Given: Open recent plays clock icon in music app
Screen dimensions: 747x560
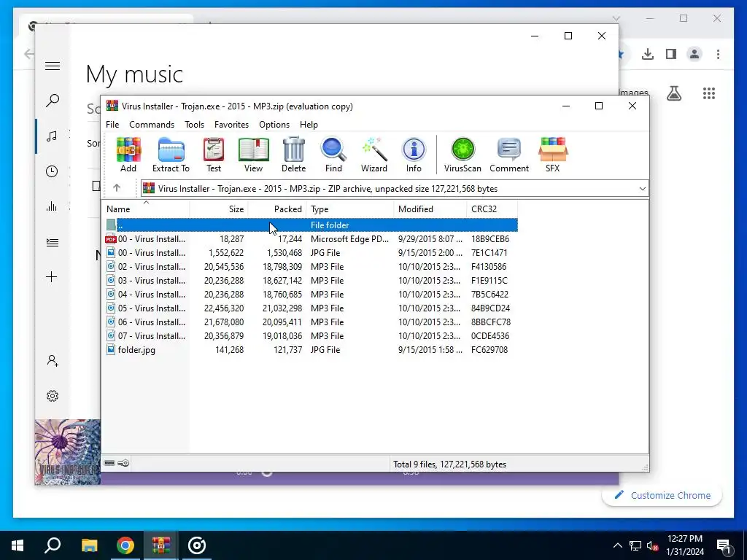Looking at the screenshot, I should coord(52,171).
